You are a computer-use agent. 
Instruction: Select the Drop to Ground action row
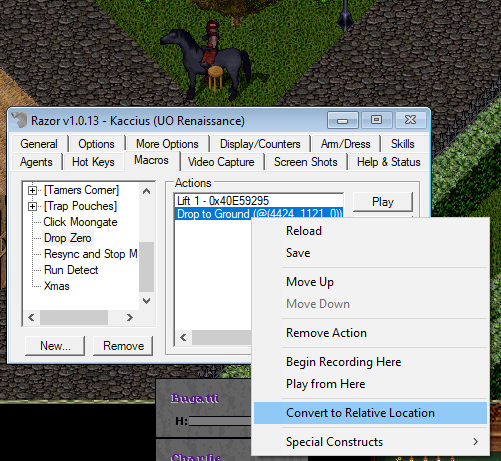pyautogui.click(x=259, y=214)
